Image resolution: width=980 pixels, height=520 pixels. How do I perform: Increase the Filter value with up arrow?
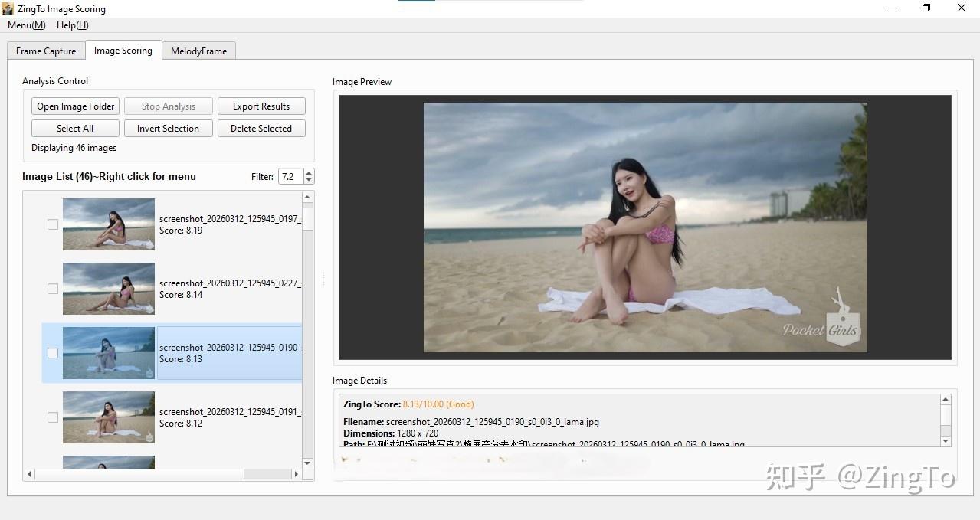pos(309,173)
